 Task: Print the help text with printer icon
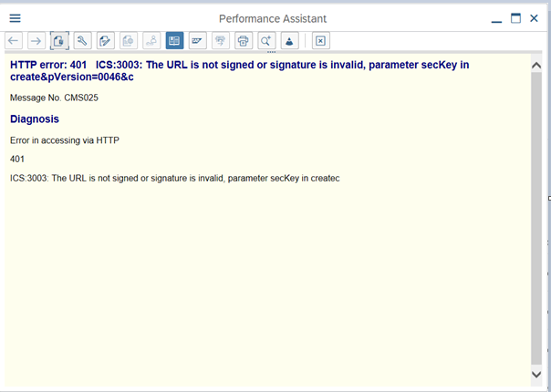coord(244,41)
